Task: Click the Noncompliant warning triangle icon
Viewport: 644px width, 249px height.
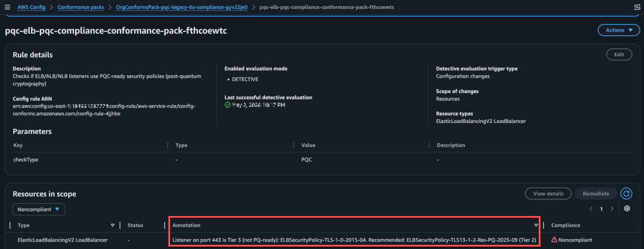Action: coord(554,240)
